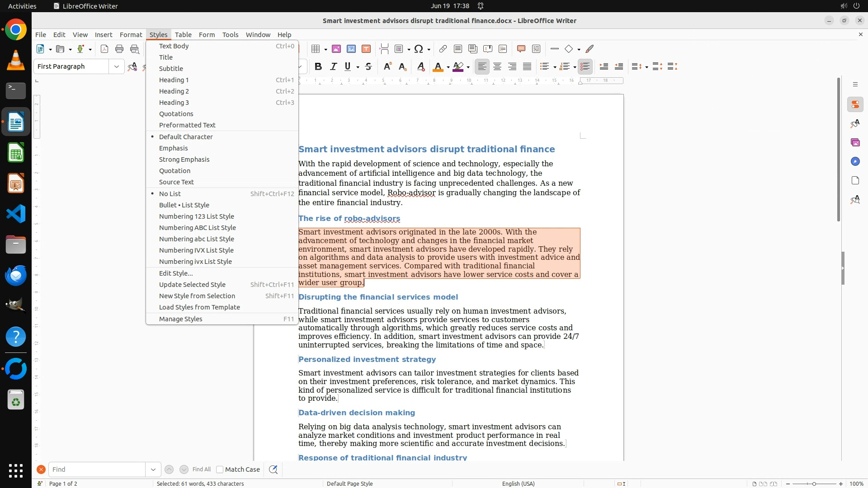Click the strikethrough icon
Viewport: 868px width, 488px height.
point(368,66)
